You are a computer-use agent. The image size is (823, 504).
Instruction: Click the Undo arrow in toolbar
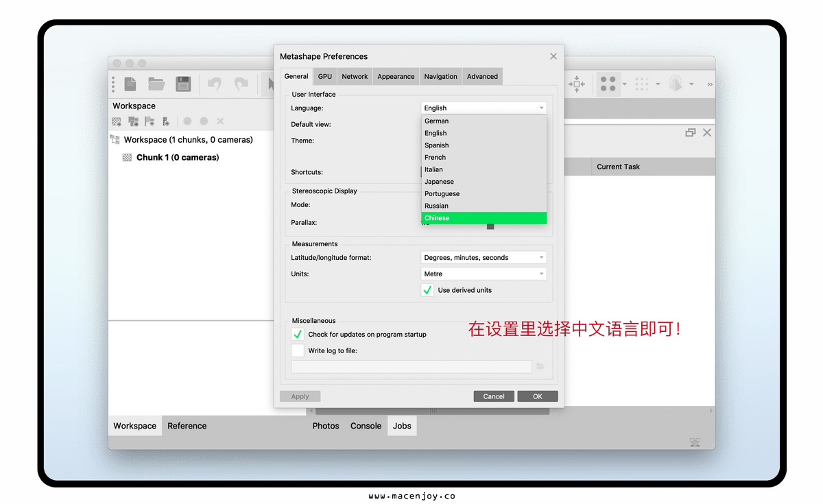(x=215, y=84)
